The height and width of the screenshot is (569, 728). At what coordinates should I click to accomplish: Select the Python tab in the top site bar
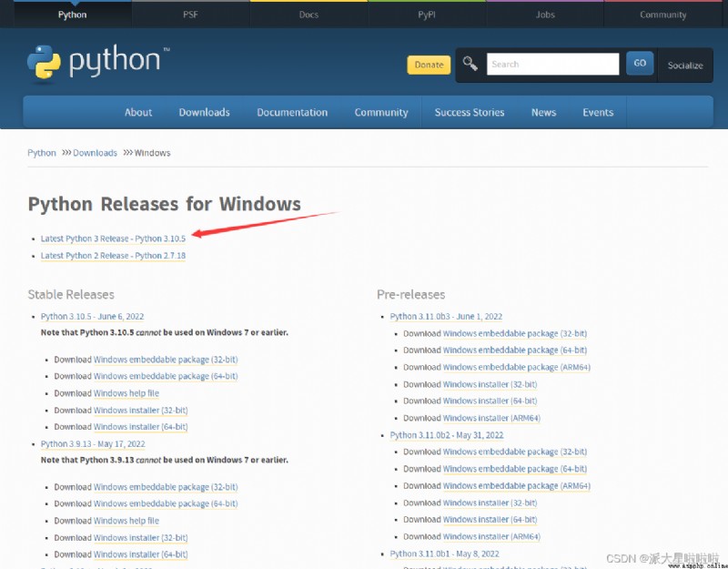pyautogui.click(x=73, y=15)
